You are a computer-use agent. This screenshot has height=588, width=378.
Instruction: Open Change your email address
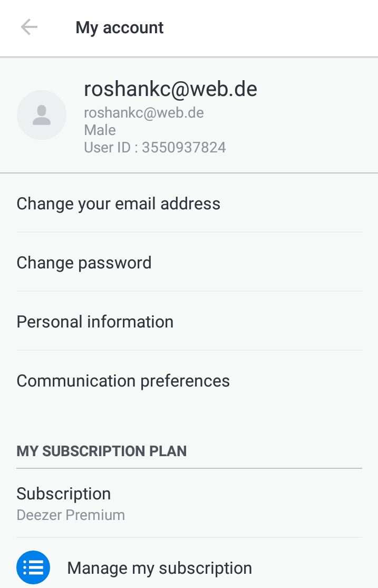189,204
